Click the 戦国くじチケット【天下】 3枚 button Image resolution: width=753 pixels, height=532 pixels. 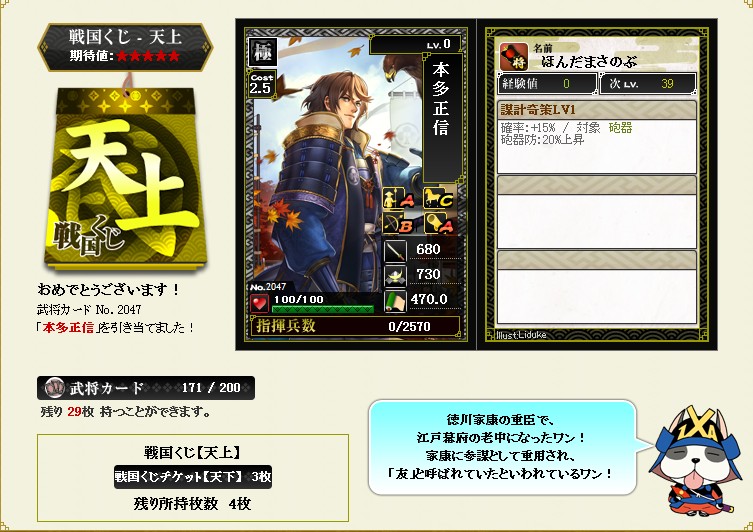click(x=193, y=477)
